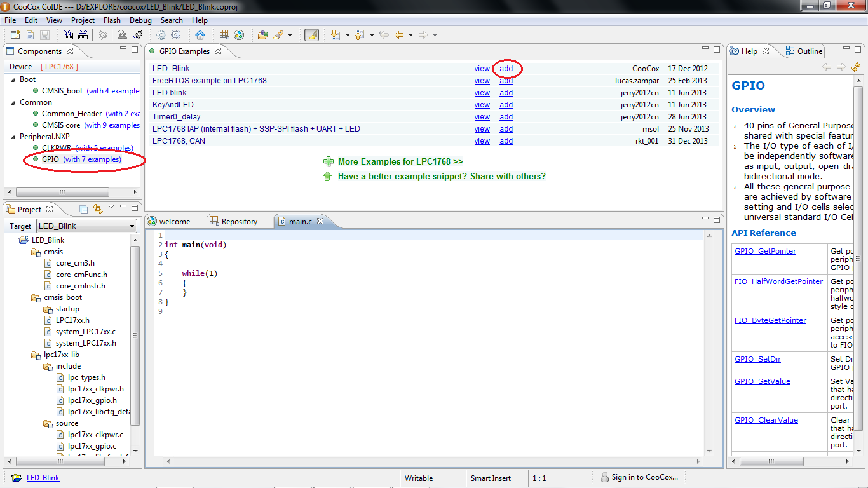Click the Rebuild project toolbar icon
The width and height of the screenshot is (868, 488).
(x=83, y=35)
